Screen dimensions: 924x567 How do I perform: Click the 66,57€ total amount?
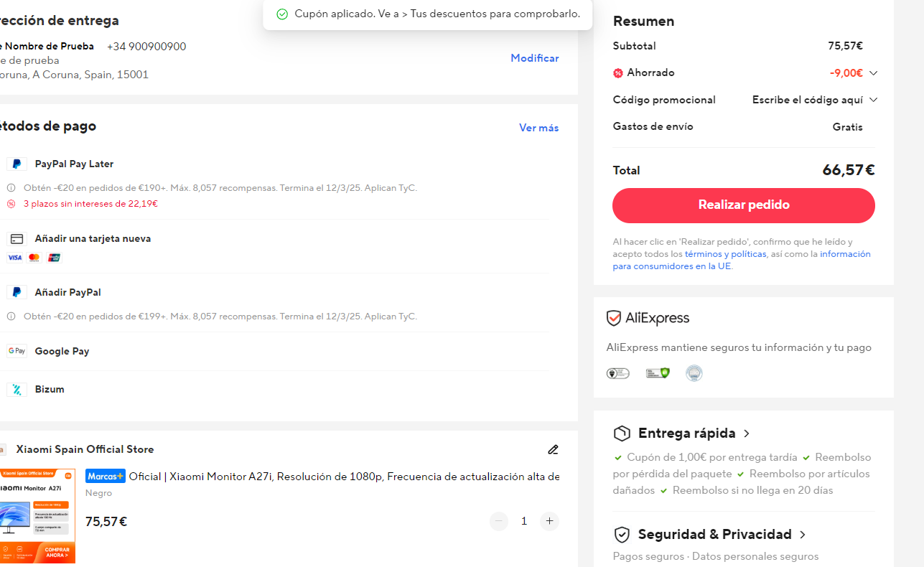tap(849, 171)
